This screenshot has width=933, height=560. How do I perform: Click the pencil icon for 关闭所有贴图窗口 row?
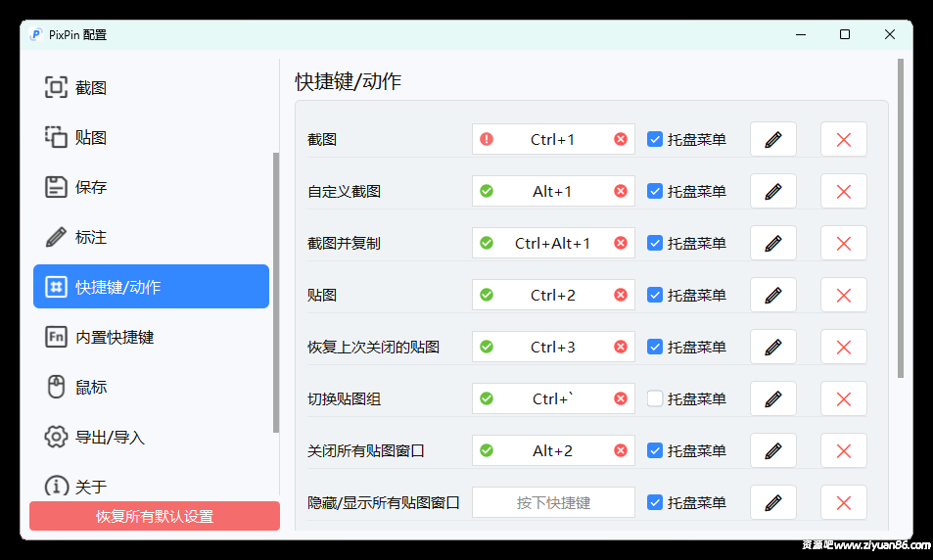773,450
